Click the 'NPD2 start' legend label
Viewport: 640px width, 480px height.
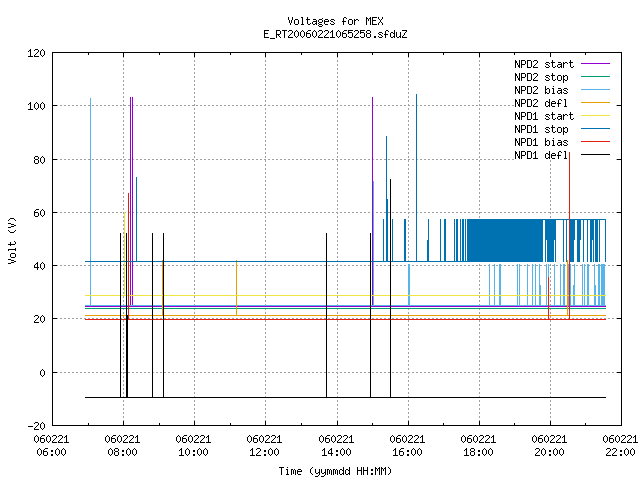pyautogui.click(x=544, y=64)
